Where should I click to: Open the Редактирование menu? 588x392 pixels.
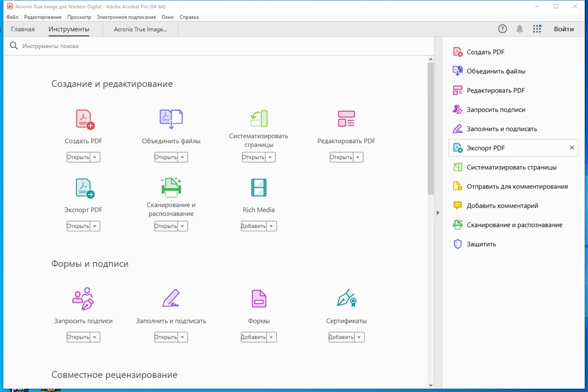(43, 17)
